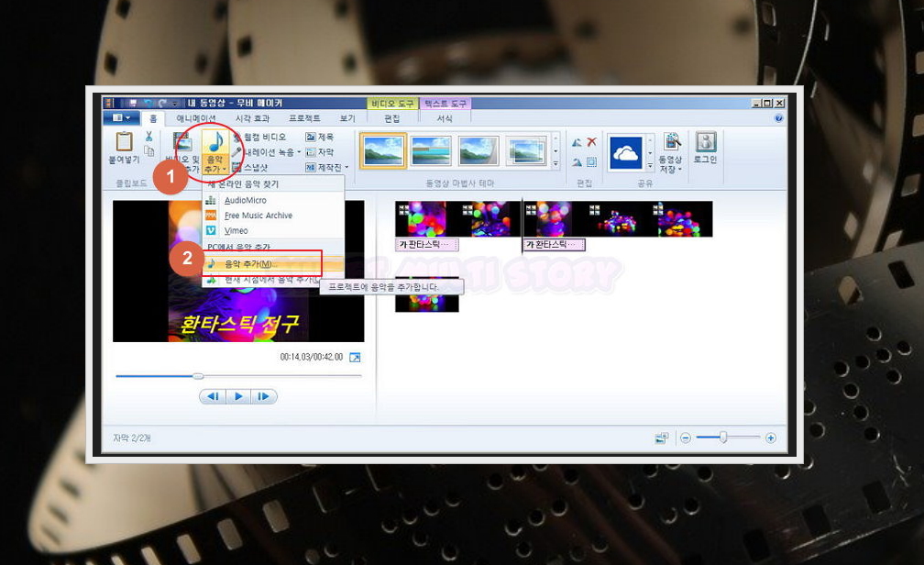Open the 프로젝트 ribbon tab
Viewport: 924px width, 565px height.
point(304,118)
